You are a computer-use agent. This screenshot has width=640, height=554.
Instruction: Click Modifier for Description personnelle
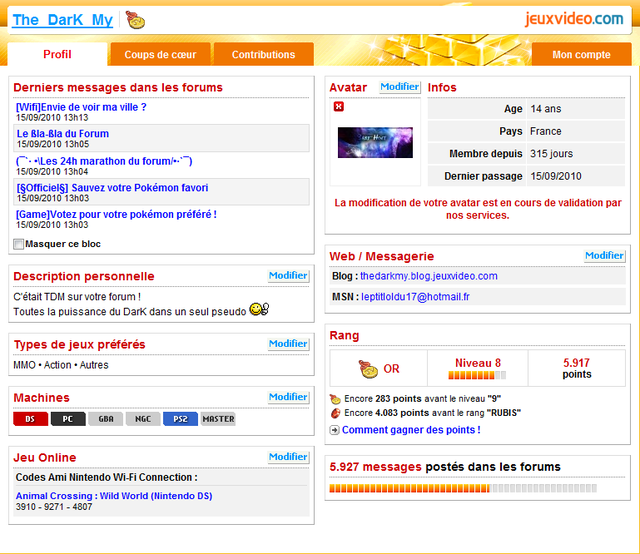pos(288,275)
